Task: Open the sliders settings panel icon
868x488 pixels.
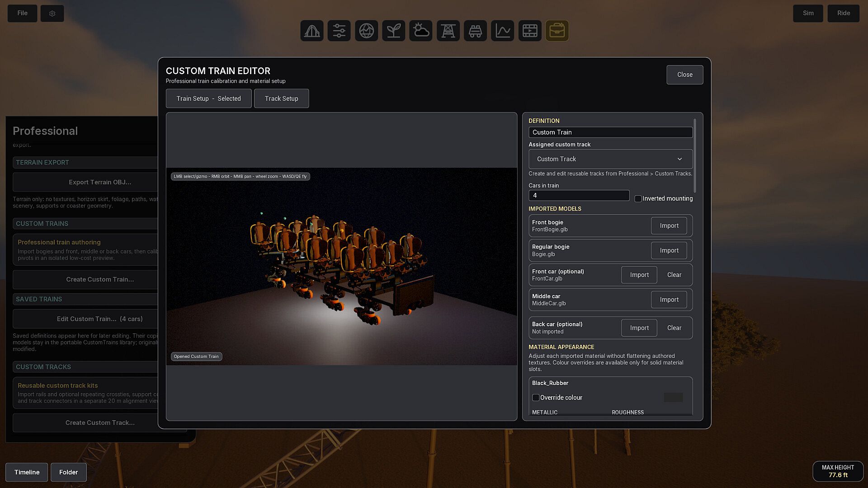Action: (339, 31)
